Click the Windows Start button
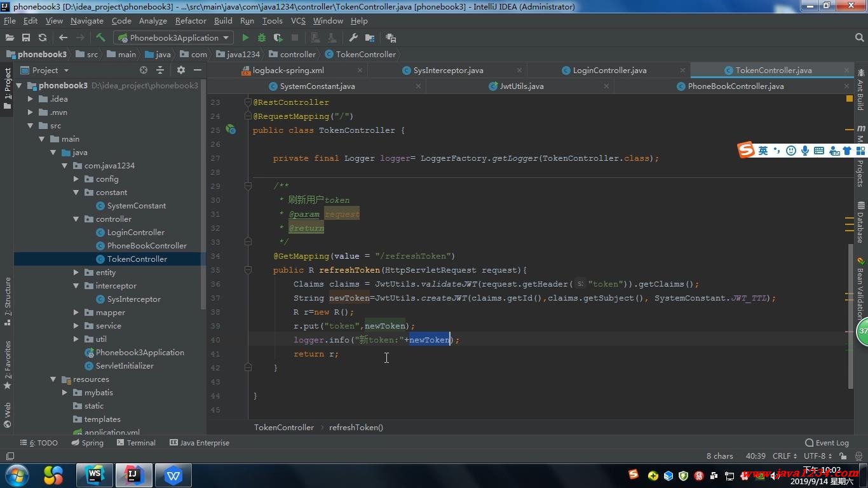Image resolution: width=868 pixels, height=488 pixels. (17, 475)
